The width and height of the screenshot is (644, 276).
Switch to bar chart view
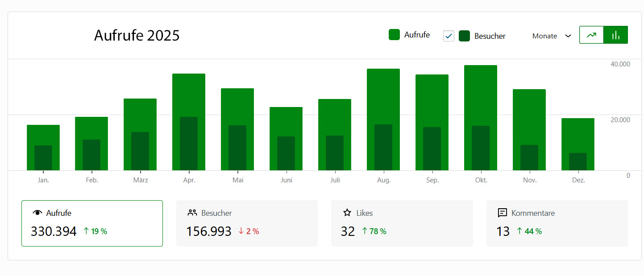(x=615, y=35)
